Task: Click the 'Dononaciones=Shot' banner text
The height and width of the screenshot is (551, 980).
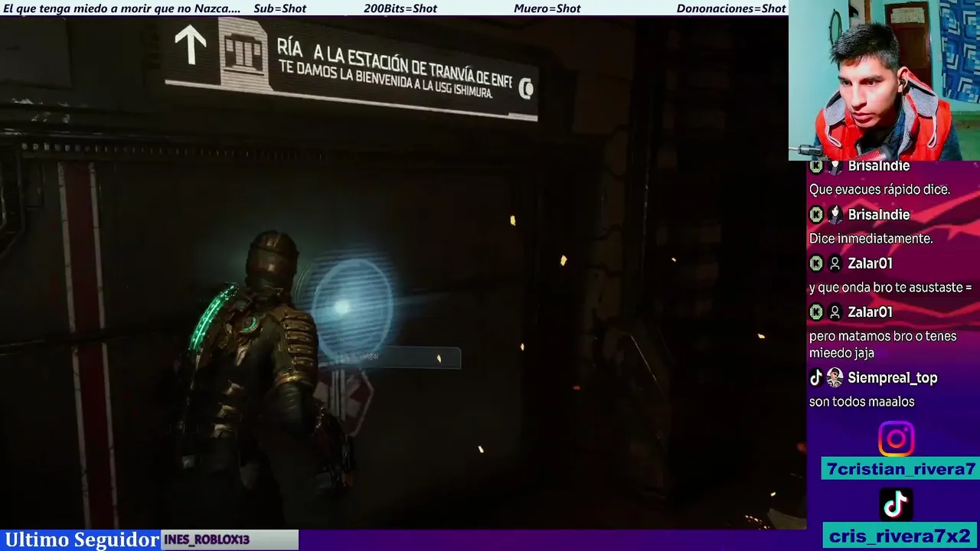Action: click(x=731, y=8)
